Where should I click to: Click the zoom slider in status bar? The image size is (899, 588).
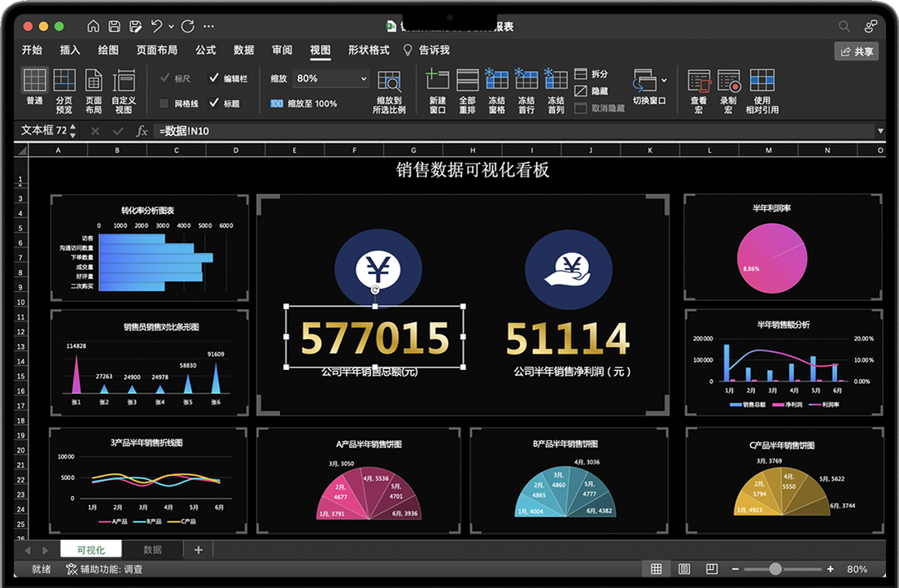775,569
